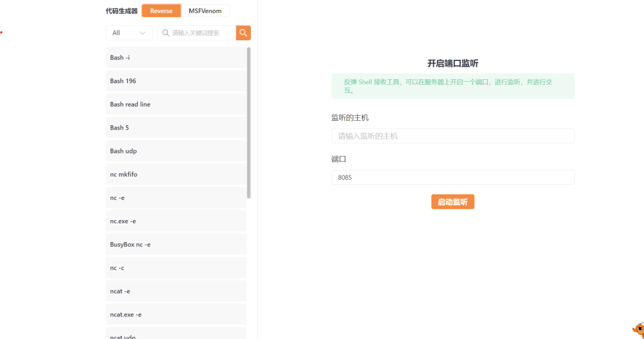
Task: Select the Bash 196 payload item
Action: coord(175,81)
